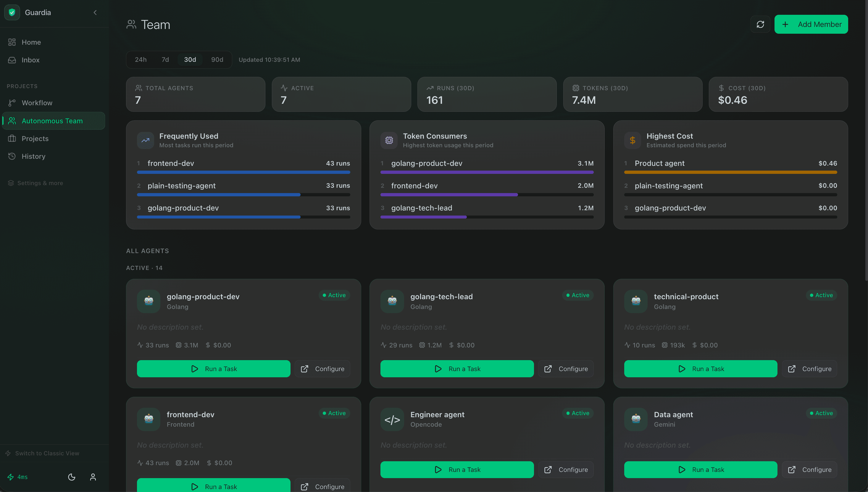This screenshot has height=492, width=868.
Task: Click Switch to Classic View
Action: [x=43, y=453]
